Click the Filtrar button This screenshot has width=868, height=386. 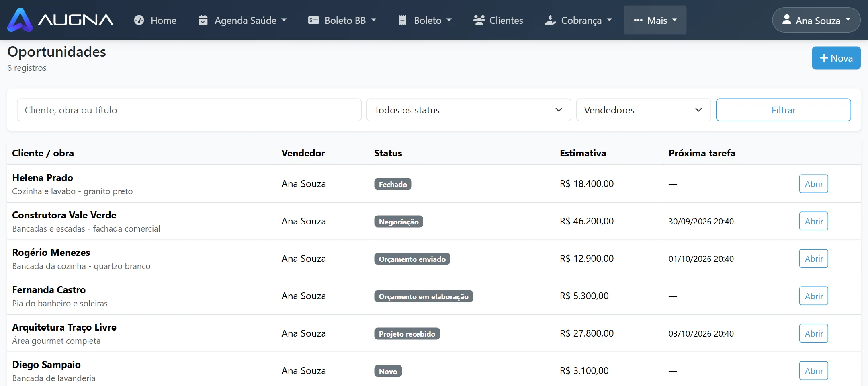point(783,110)
